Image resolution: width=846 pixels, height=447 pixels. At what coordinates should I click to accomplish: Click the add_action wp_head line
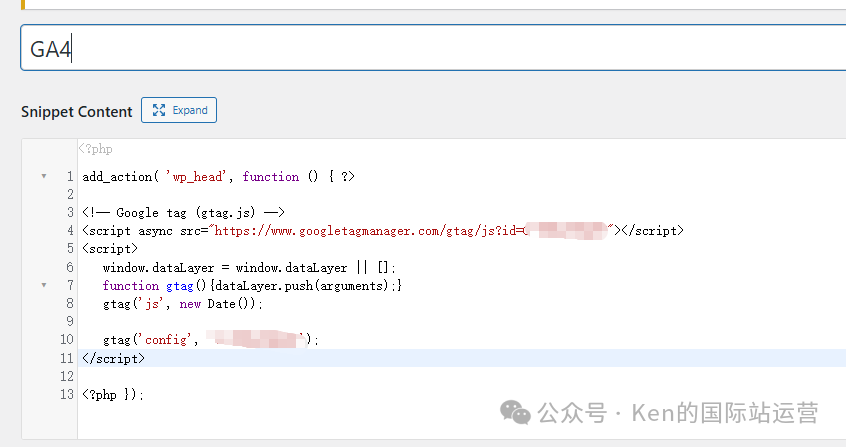[x=219, y=177]
